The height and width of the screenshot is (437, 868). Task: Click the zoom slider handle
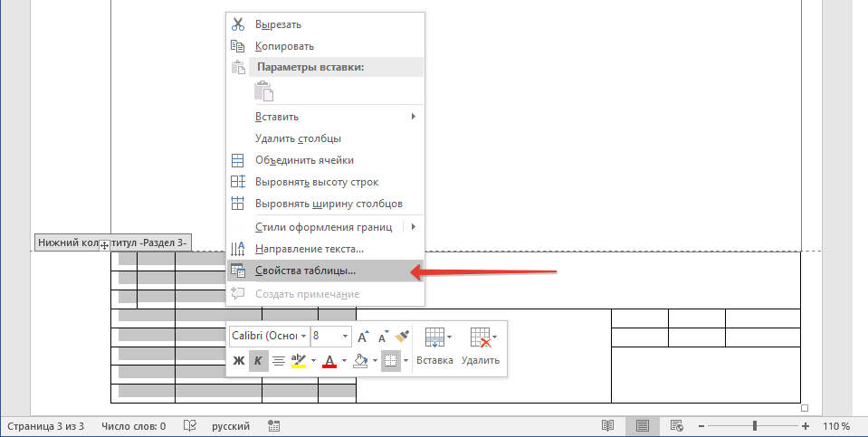click(755, 426)
